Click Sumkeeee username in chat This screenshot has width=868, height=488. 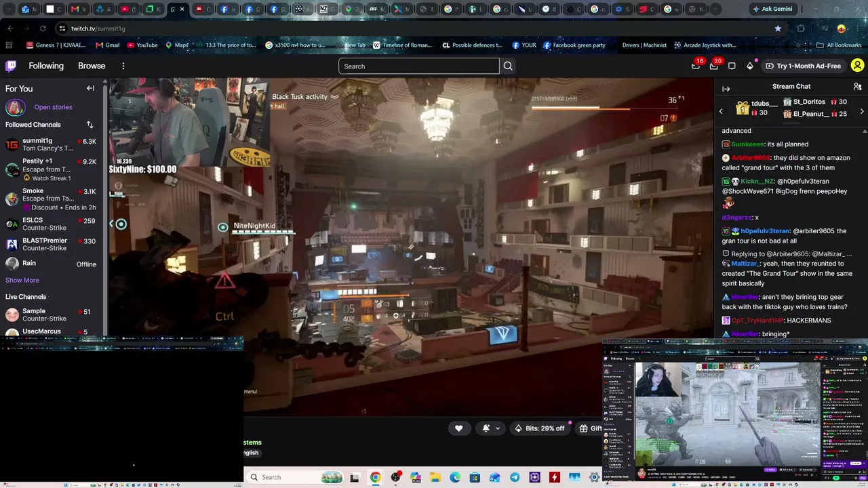point(747,144)
